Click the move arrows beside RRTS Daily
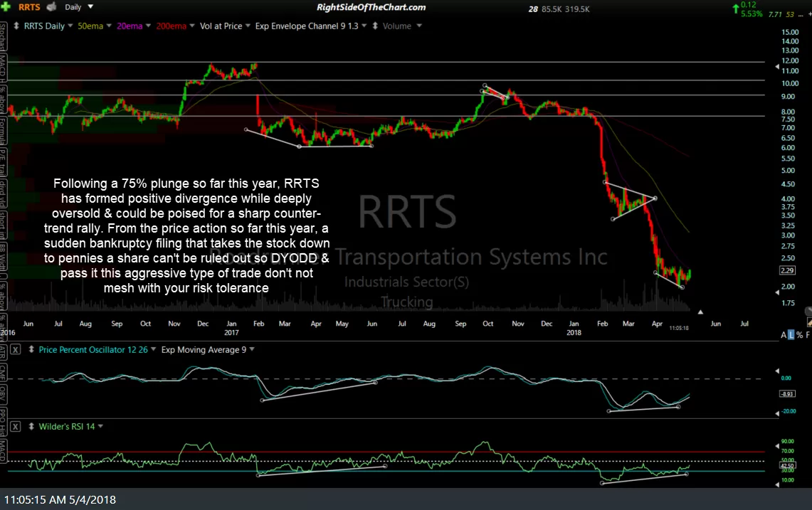812x510 pixels. point(16,26)
